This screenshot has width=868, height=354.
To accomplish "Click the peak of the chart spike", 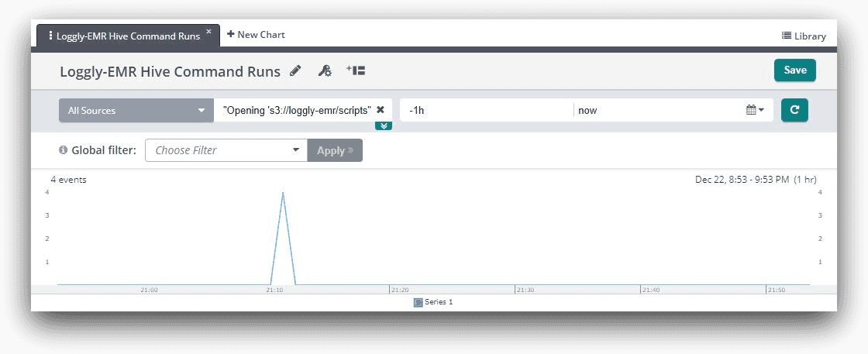I will [283, 193].
